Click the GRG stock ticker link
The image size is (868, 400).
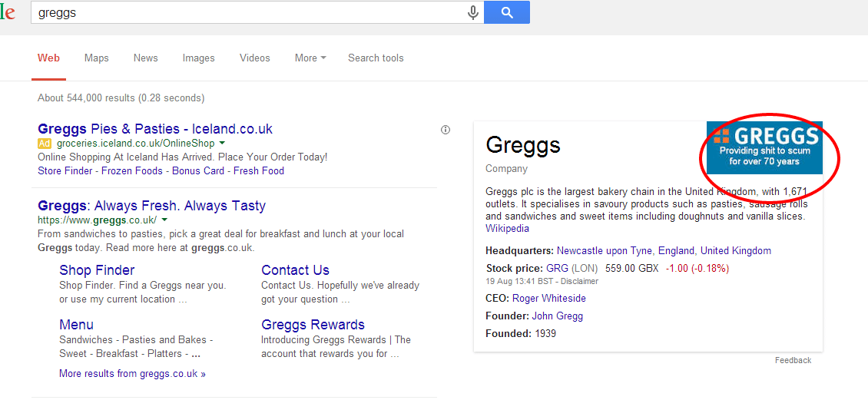[558, 268]
